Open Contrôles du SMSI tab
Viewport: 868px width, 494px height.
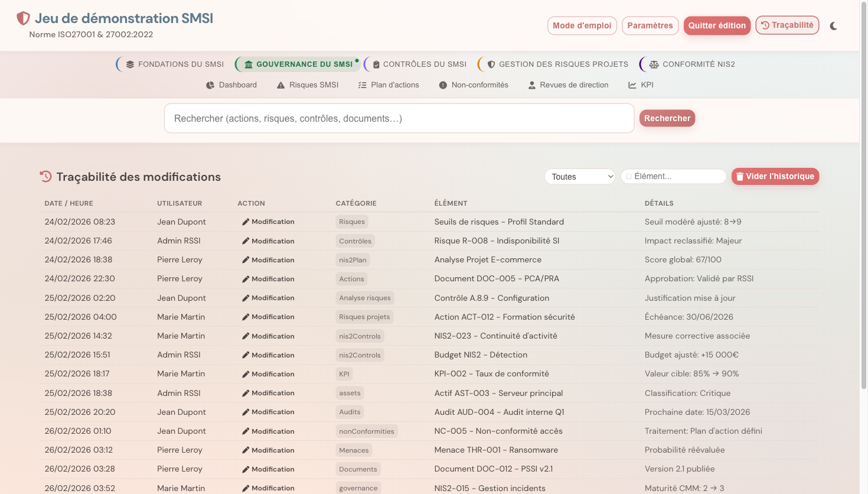pos(418,64)
